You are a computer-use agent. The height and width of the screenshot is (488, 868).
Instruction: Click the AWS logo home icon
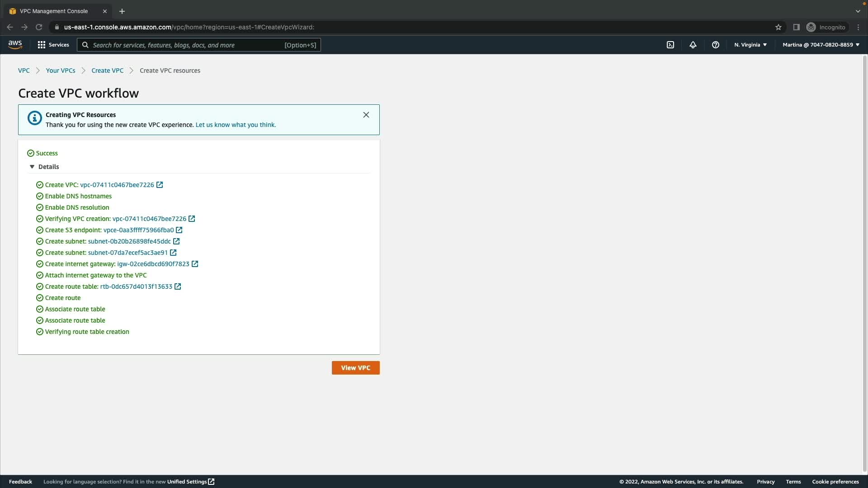click(x=15, y=44)
